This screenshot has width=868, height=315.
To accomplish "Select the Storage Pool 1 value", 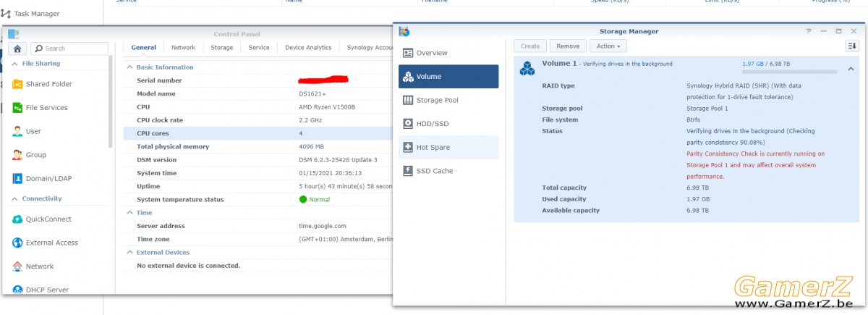I will click(x=707, y=109).
